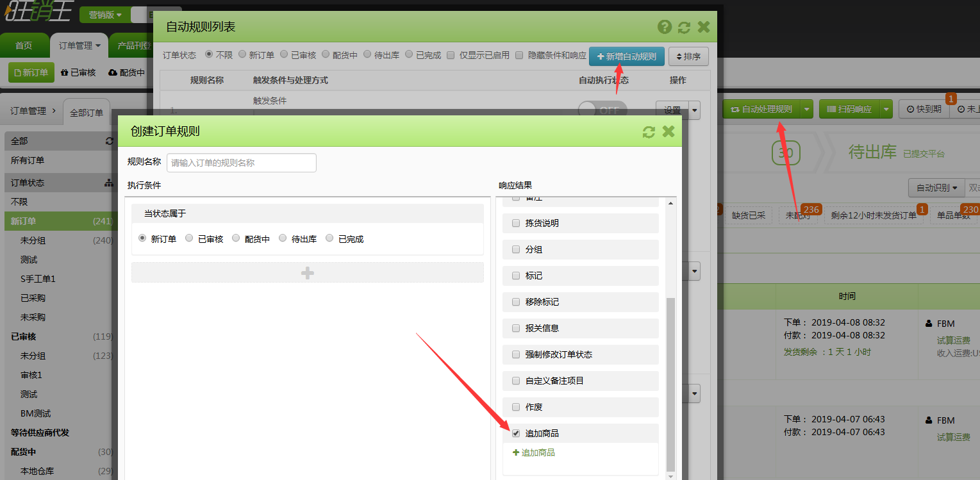Expand dropdown arrow next to 自动处理规则
The width and height of the screenshot is (980, 480).
[807, 109]
